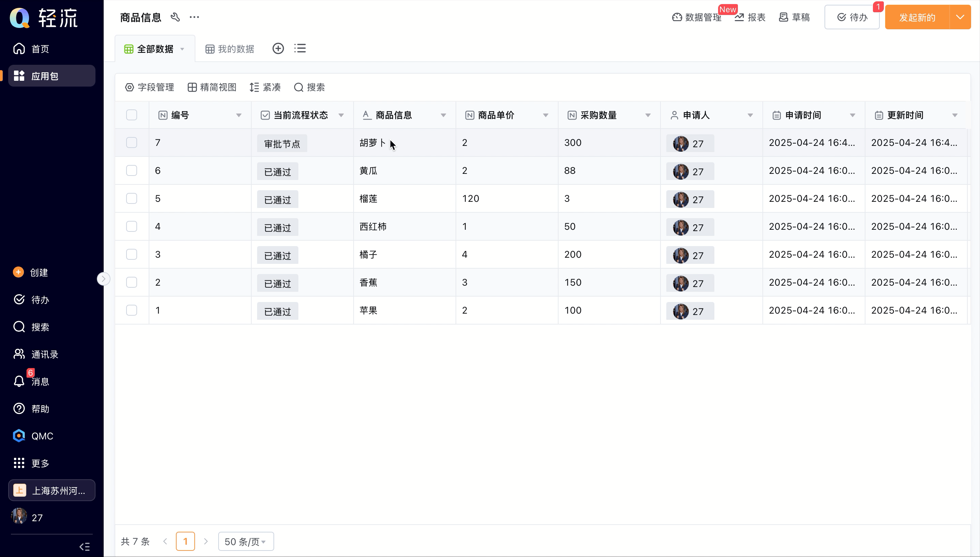Open table 搜索 in toolbar

[309, 87]
